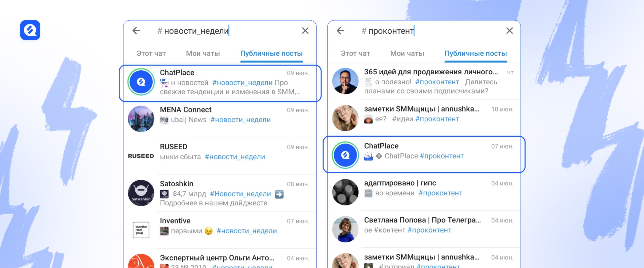This screenshot has height=268, width=644.
Task: Open Inventive post thumbnail preview
Action: (164, 231)
